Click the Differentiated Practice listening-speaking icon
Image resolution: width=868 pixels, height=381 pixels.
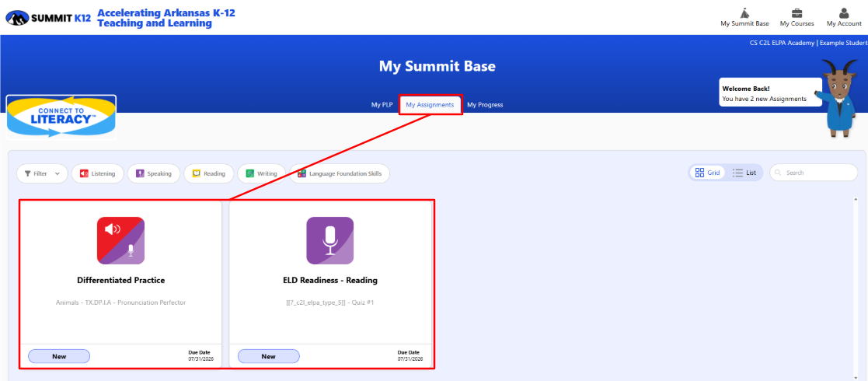point(120,241)
